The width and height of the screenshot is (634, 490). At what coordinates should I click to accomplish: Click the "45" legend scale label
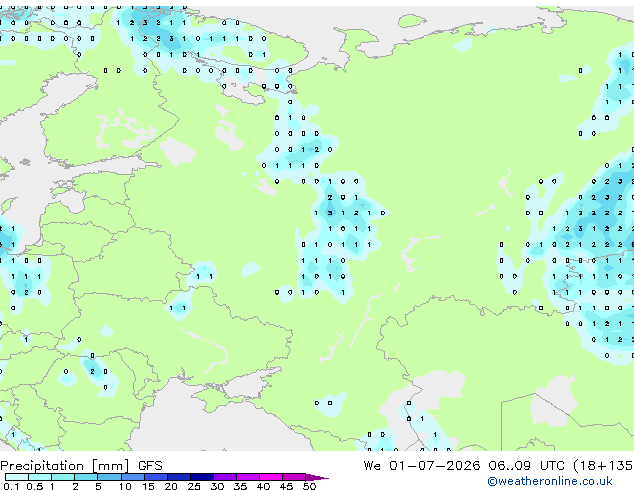click(x=286, y=486)
